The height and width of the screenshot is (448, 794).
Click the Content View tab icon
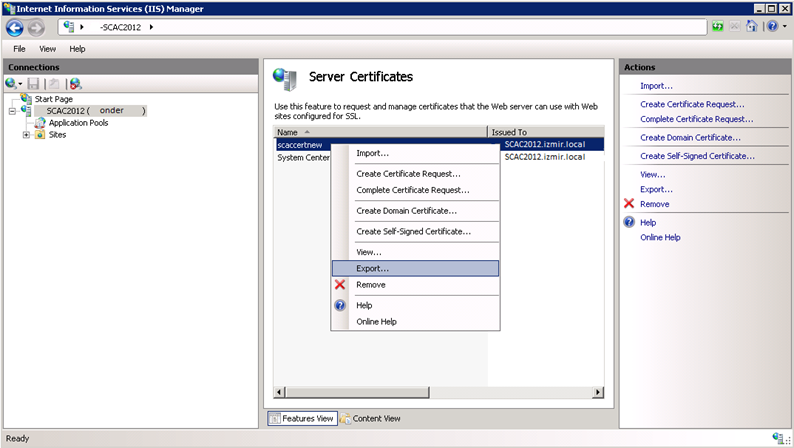click(x=345, y=419)
